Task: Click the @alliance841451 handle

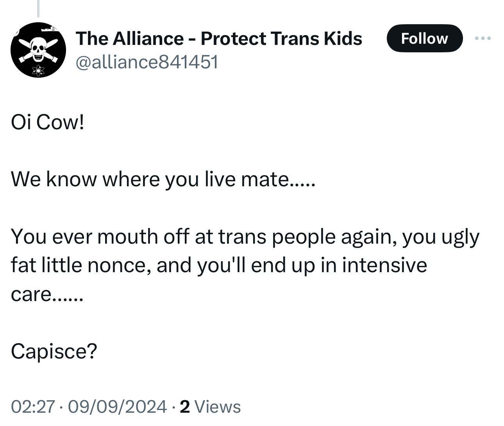Action: tap(147, 62)
